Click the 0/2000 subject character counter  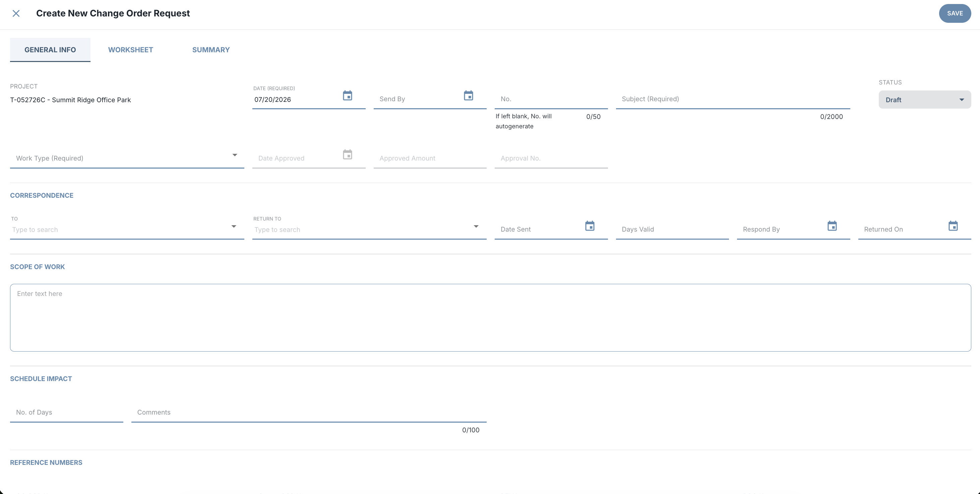pos(831,117)
